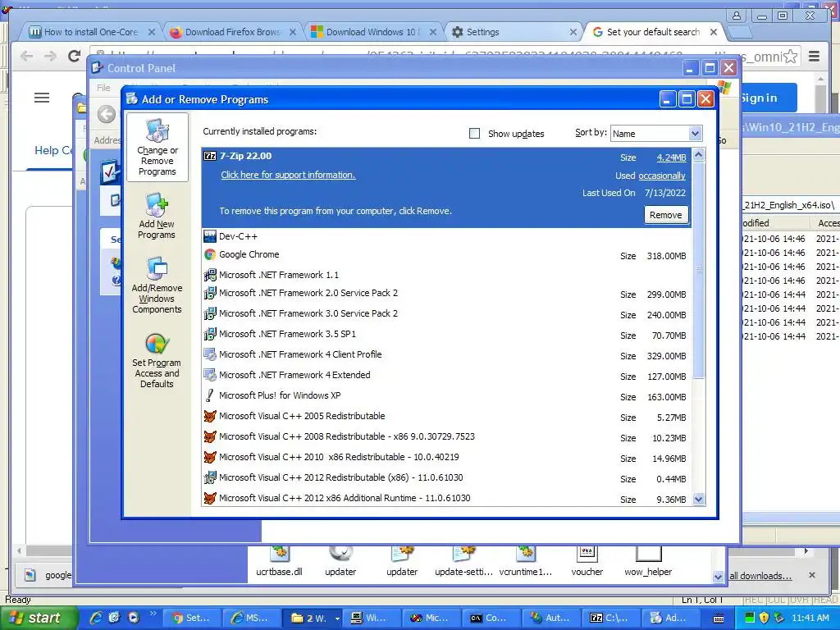This screenshot has width=840, height=630.
Task: Click the 7-Zip 22.00 program icon
Action: 210,156
